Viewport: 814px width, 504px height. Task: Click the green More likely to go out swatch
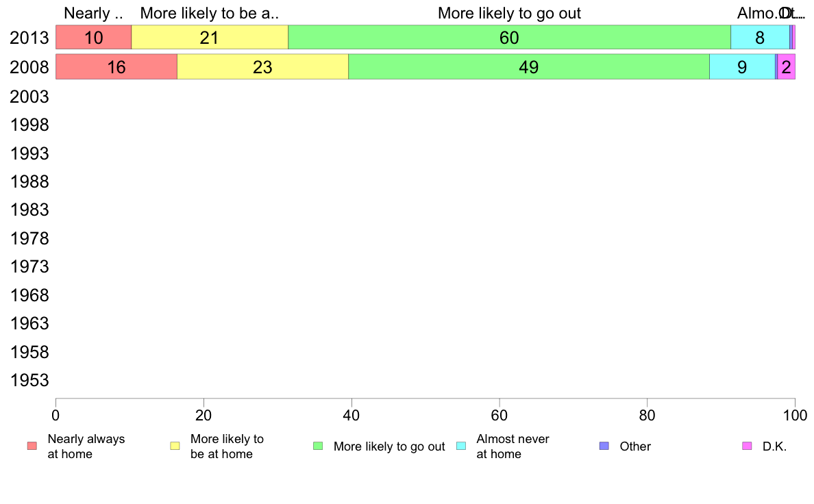318,446
